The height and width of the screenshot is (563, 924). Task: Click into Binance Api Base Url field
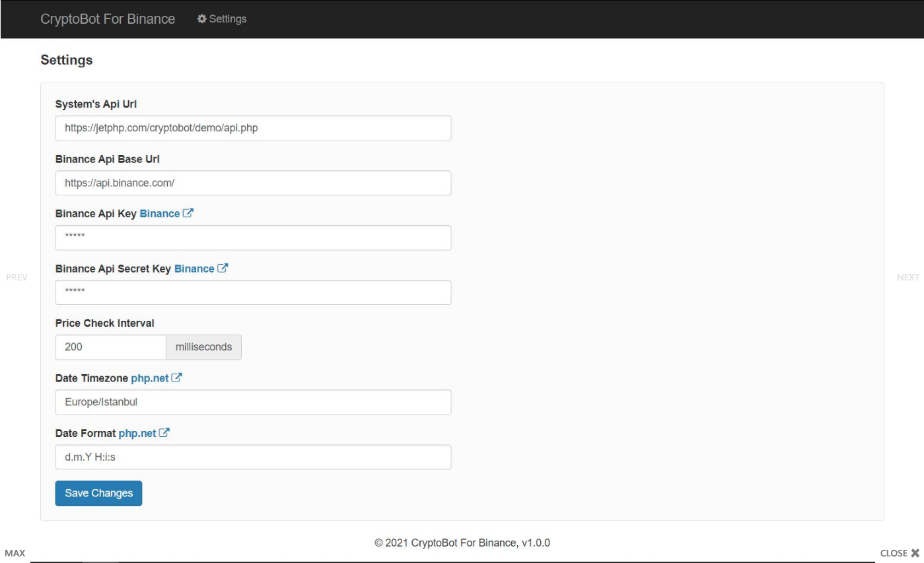tap(253, 183)
